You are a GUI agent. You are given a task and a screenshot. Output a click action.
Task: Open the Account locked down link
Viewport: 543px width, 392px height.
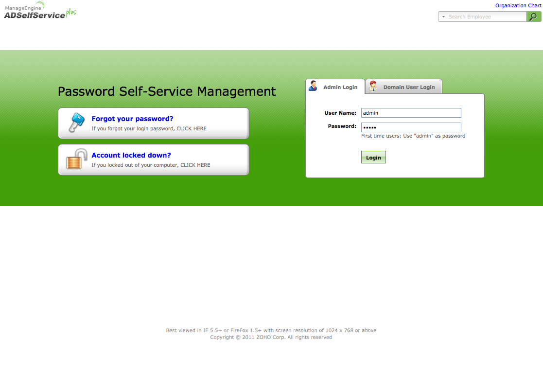[x=131, y=155]
